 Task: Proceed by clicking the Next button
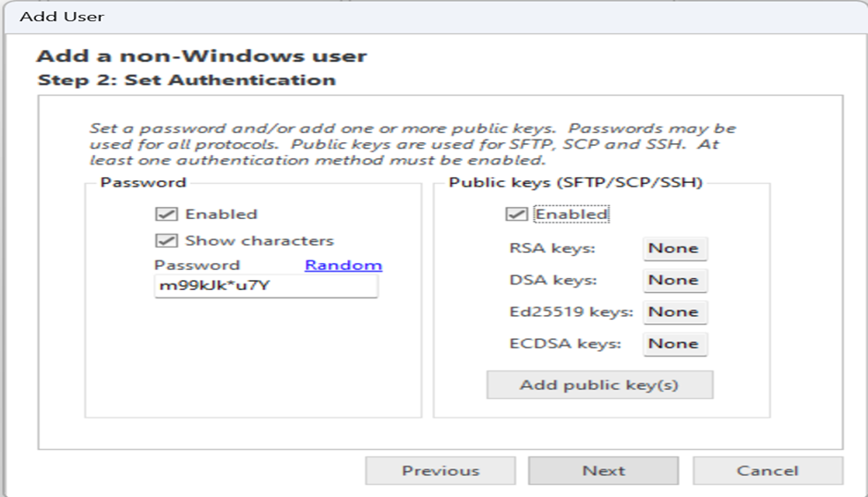point(603,471)
